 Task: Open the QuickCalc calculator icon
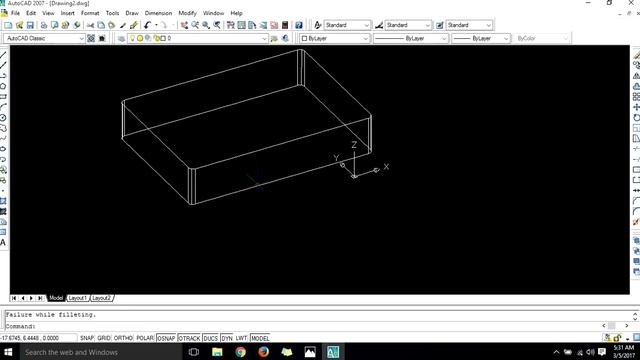(x=285, y=25)
